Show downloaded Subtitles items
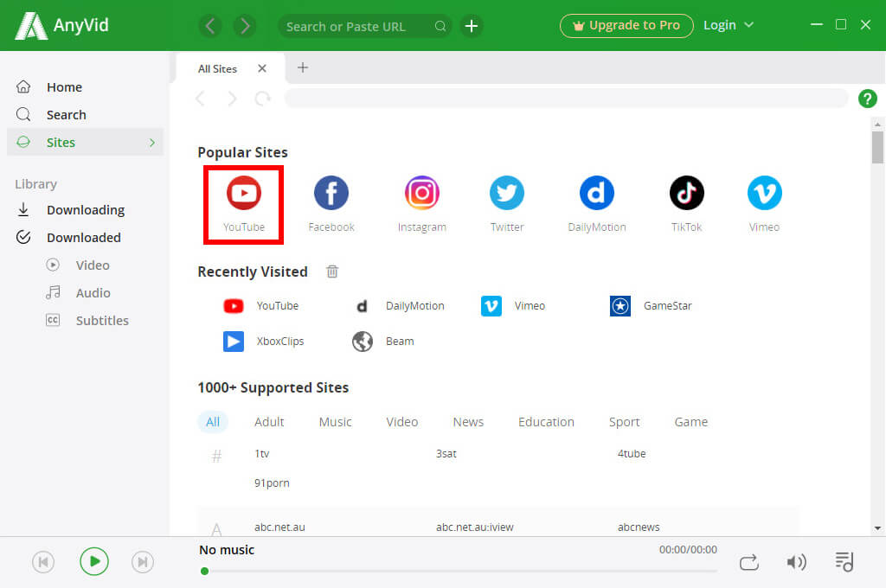 tap(102, 320)
